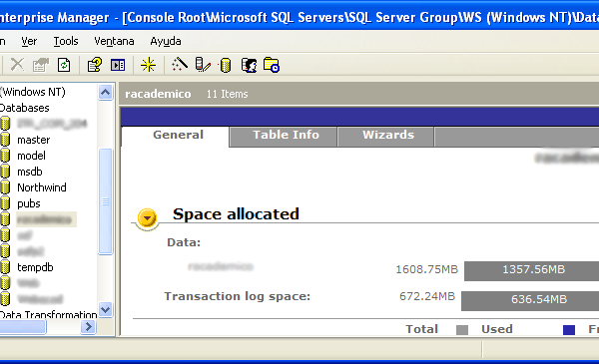Screen dimensions: 599x364
Task: Click the tree horizontal scrollbar thumb
Action: 23,327
